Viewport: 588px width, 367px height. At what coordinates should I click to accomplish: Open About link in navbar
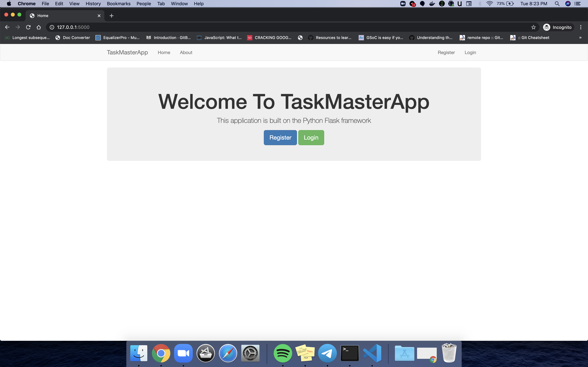pyautogui.click(x=186, y=52)
